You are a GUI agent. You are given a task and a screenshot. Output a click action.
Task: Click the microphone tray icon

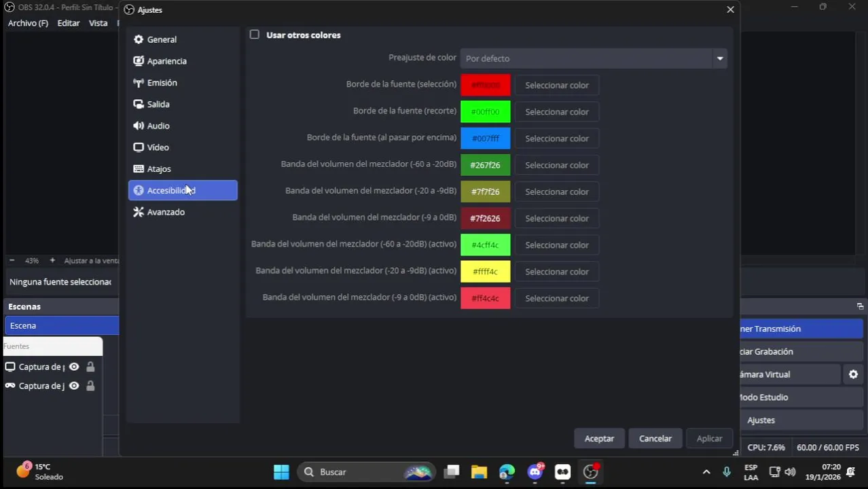pos(727,472)
